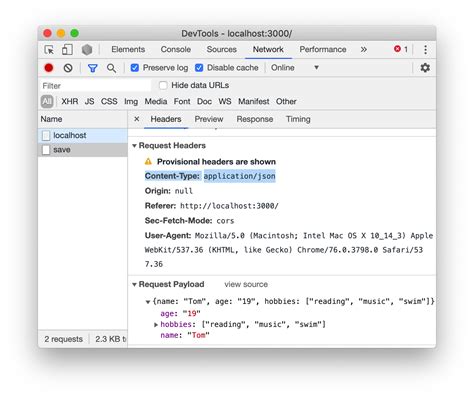Check Hide data URLs checkbox
The image size is (474, 398).
(163, 85)
